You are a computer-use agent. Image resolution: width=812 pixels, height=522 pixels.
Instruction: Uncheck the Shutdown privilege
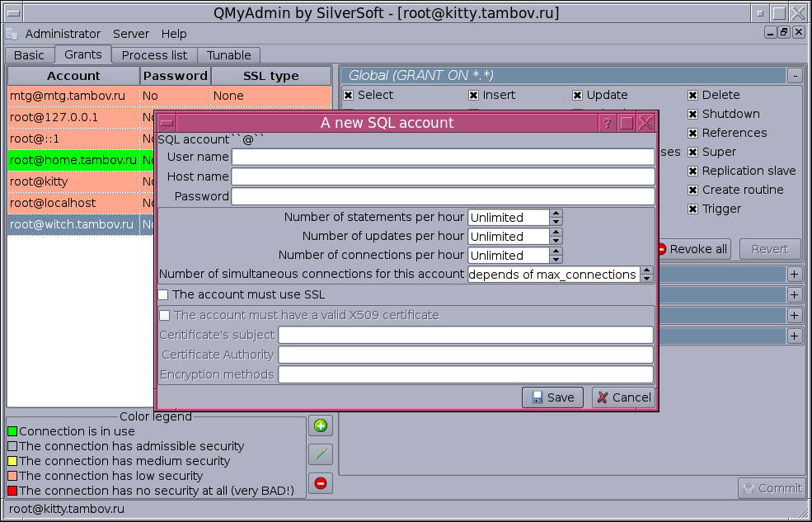(693, 114)
